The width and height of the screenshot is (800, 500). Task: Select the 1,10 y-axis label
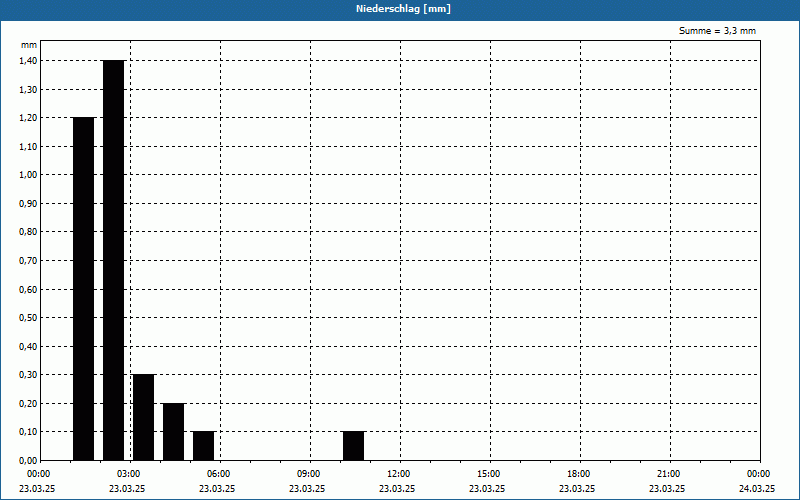pos(28,146)
